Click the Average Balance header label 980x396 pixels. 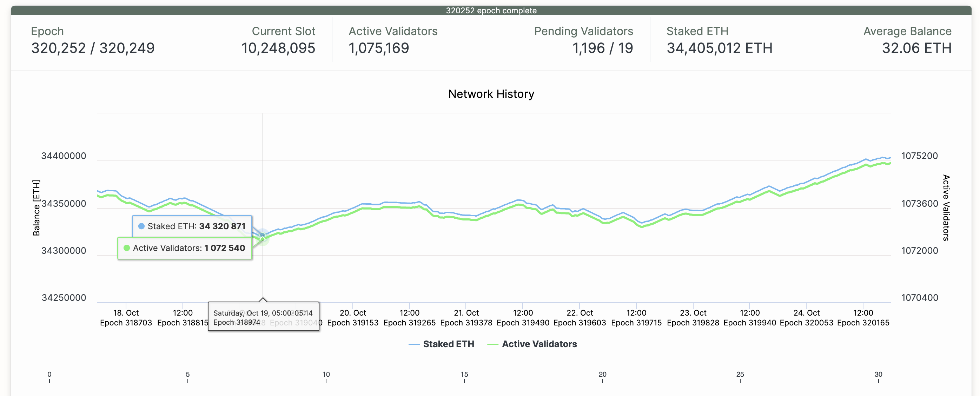coord(907,31)
